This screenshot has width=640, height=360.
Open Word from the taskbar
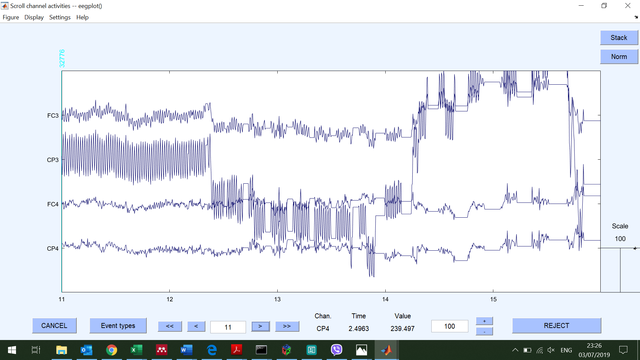coord(187,350)
